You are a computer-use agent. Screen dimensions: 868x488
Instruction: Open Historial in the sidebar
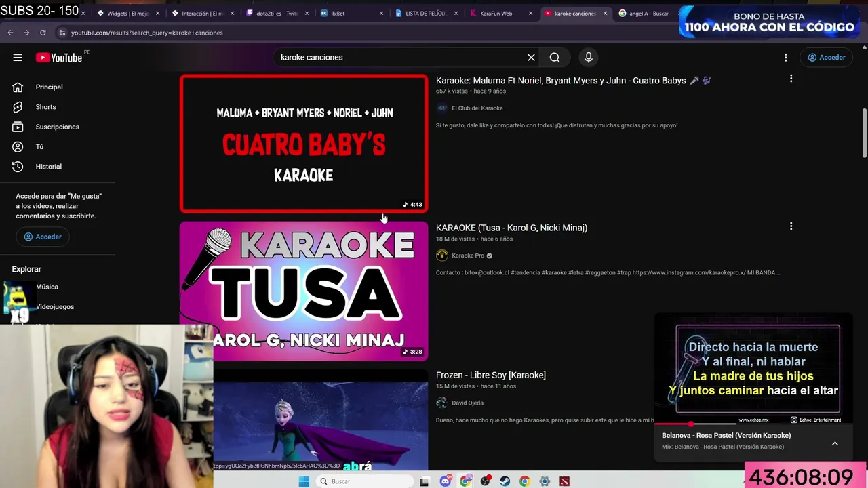(x=48, y=167)
